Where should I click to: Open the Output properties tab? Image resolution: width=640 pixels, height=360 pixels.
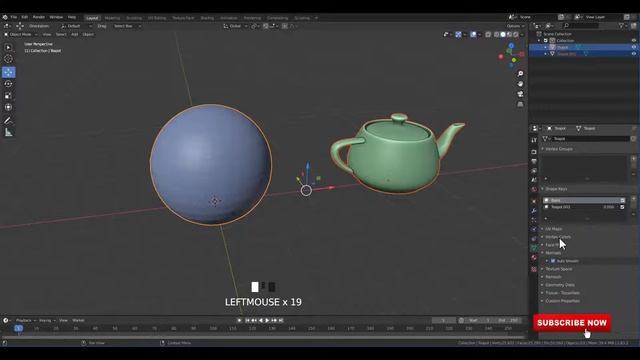(x=534, y=162)
